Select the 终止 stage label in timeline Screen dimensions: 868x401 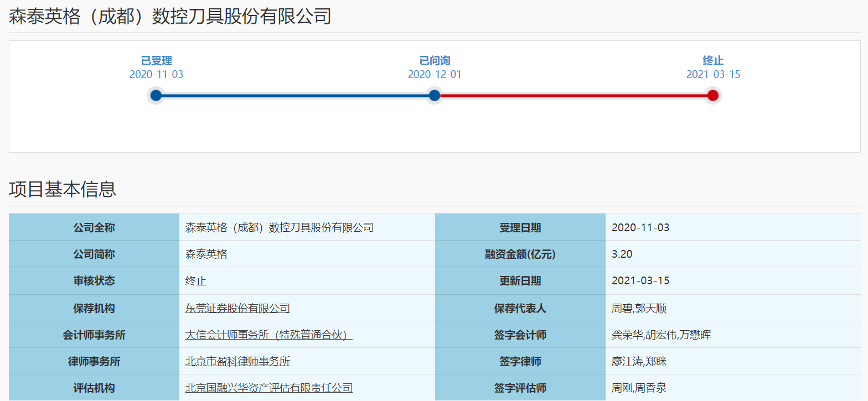[x=713, y=61]
